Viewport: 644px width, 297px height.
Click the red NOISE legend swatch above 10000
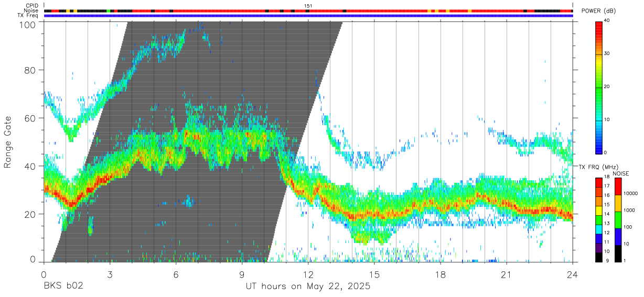(x=618, y=186)
